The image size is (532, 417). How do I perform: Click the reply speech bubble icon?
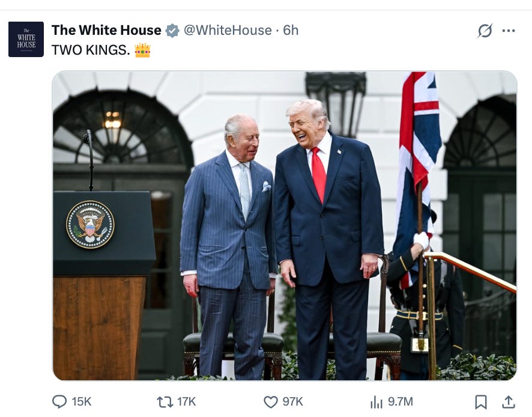coord(59,402)
